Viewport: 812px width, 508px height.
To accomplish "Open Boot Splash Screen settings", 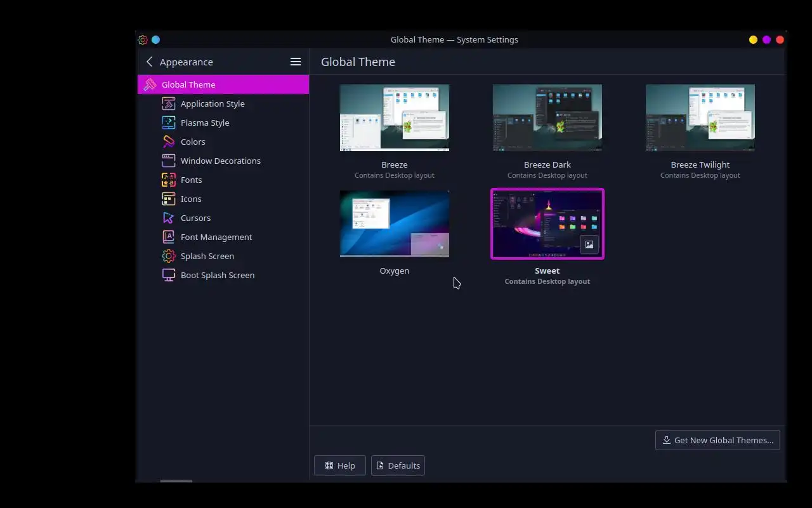I will click(x=223, y=275).
